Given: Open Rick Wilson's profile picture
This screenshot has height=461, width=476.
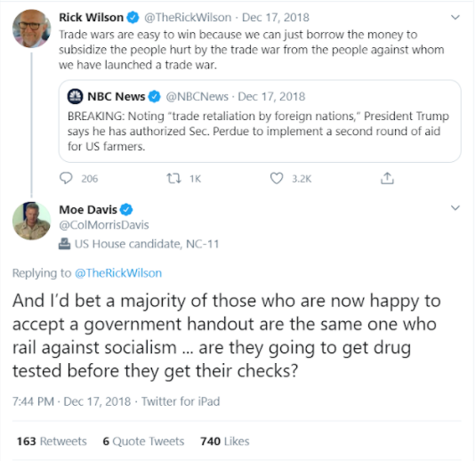Looking at the screenshot, I should (x=31, y=28).
